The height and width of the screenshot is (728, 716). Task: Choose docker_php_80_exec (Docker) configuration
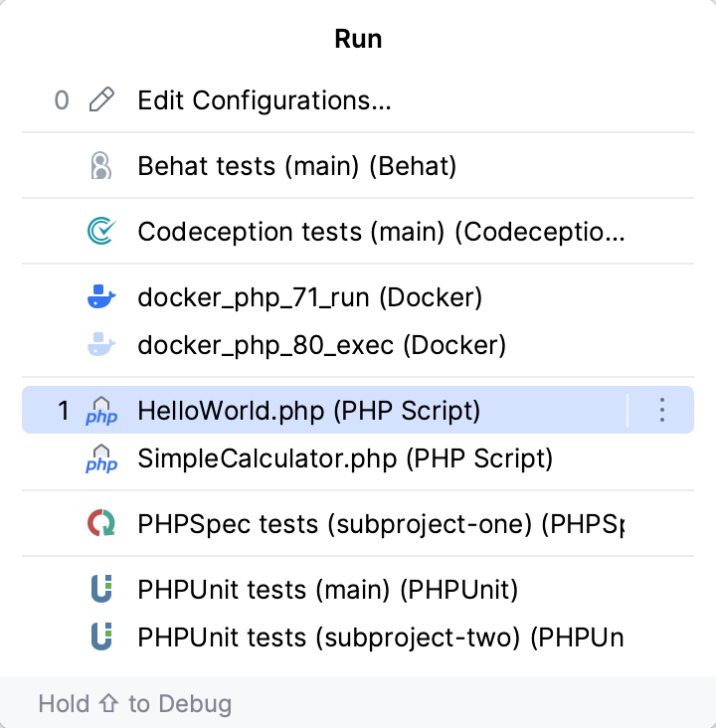(x=321, y=345)
